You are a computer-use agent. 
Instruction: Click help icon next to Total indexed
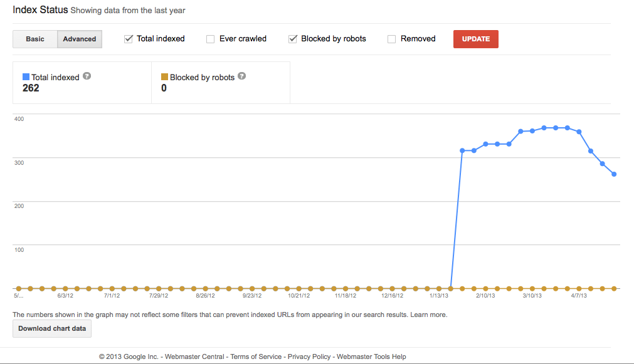pyautogui.click(x=87, y=76)
